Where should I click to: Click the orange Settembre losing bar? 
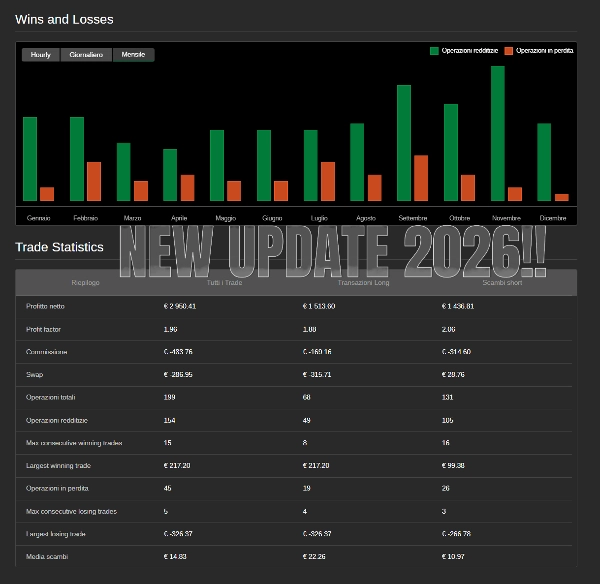[421, 178]
